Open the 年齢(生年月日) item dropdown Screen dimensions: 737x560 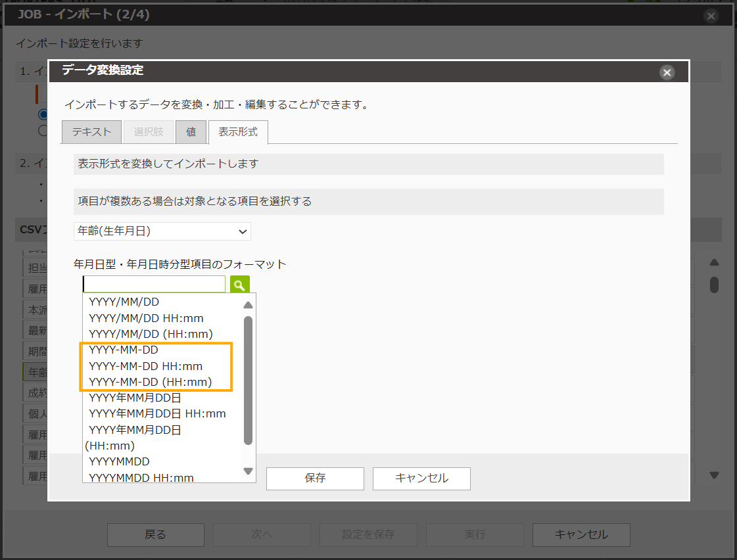pyautogui.click(x=162, y=231)
